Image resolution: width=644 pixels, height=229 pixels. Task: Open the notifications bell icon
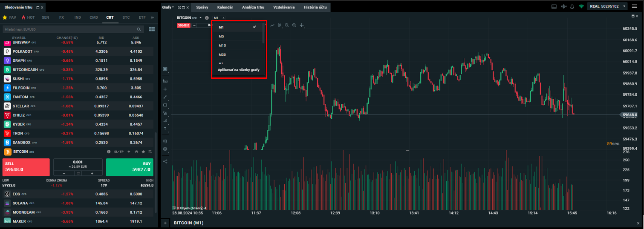click(x=572, y=6)
